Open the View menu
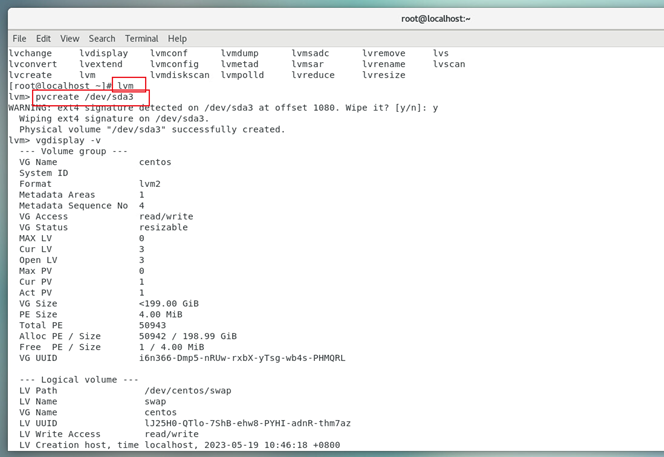664x457 pixels. tap(69, 39)
